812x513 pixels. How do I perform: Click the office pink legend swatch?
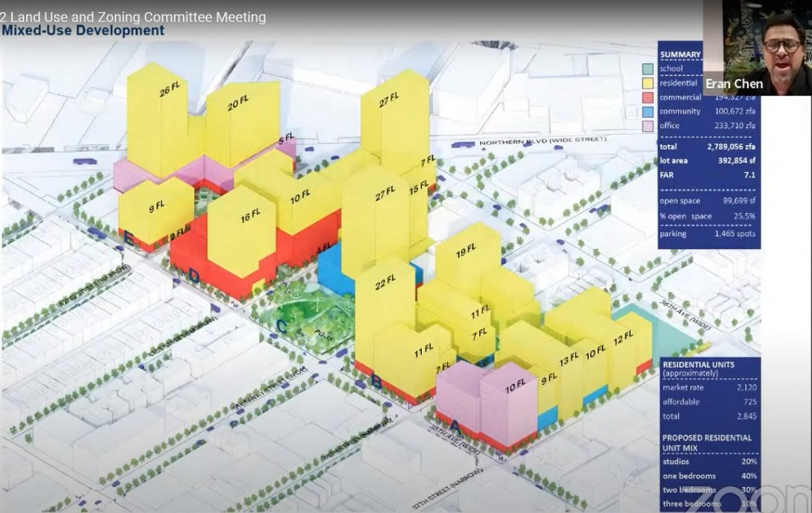[647, 125]
